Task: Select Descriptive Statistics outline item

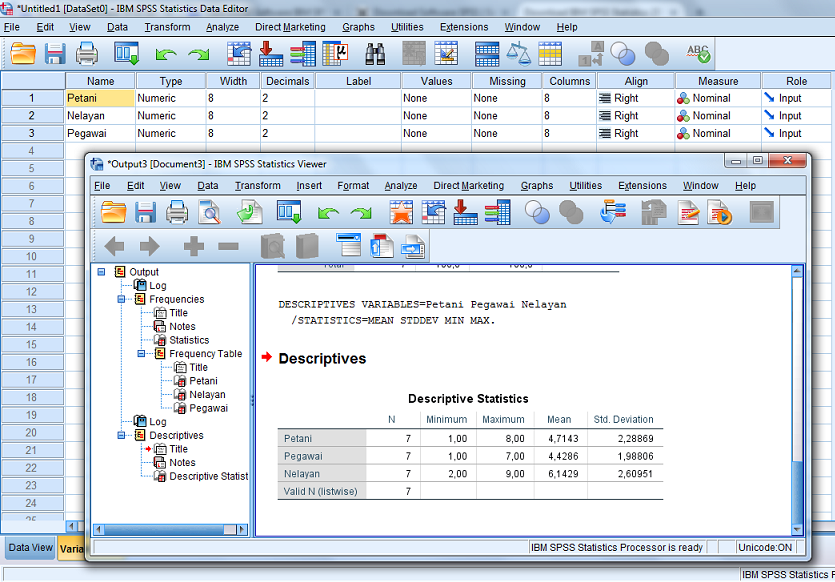Action: point(208,476)
